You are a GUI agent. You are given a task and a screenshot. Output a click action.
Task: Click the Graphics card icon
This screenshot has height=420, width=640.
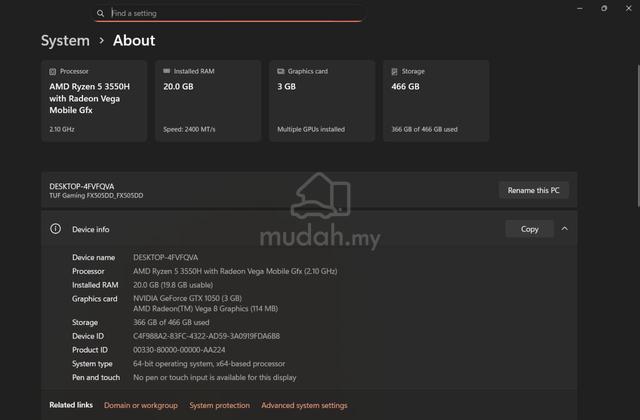[280, 71]
